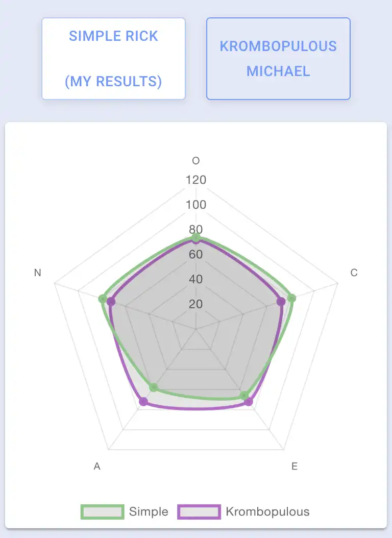Click the N axis label
Screen dimensions: 392x538
(x=37, y=273)
